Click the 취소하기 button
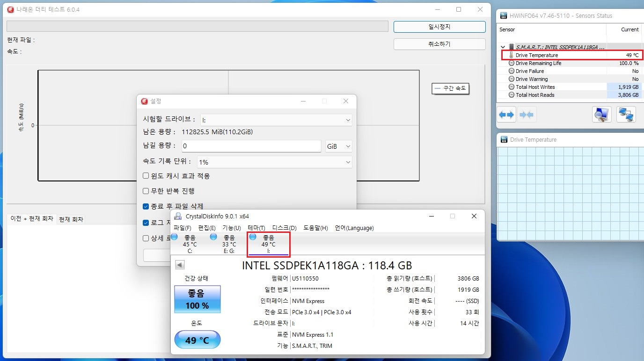Image resolution: width=644 pixels, height=361 pixels. [x=439, y=44]
